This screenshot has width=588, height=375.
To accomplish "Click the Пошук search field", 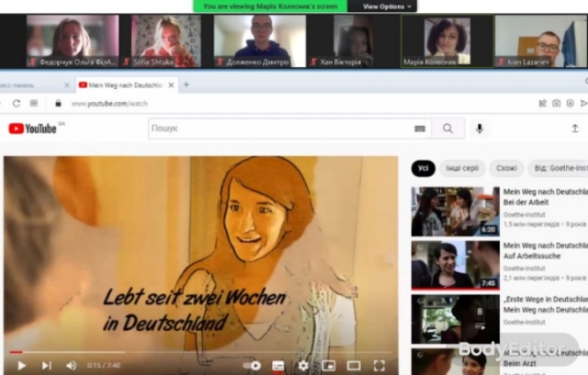I will pyautogui.click(x=281, y=129).
